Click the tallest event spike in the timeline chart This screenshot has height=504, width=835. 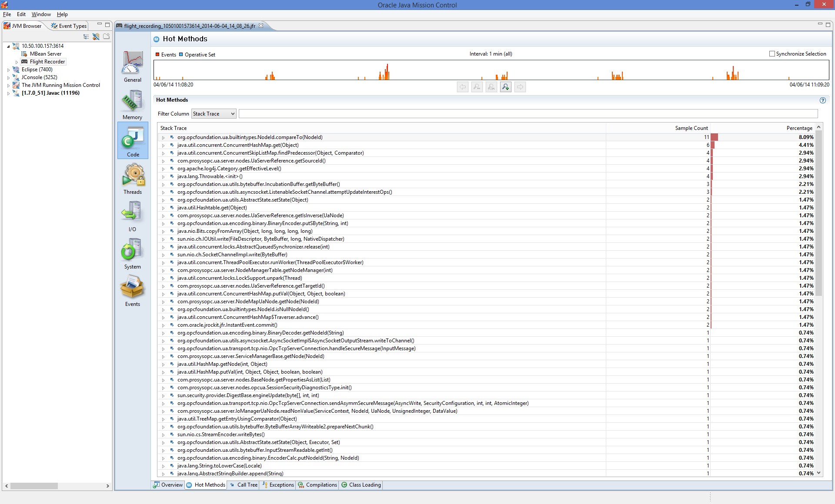387,72
